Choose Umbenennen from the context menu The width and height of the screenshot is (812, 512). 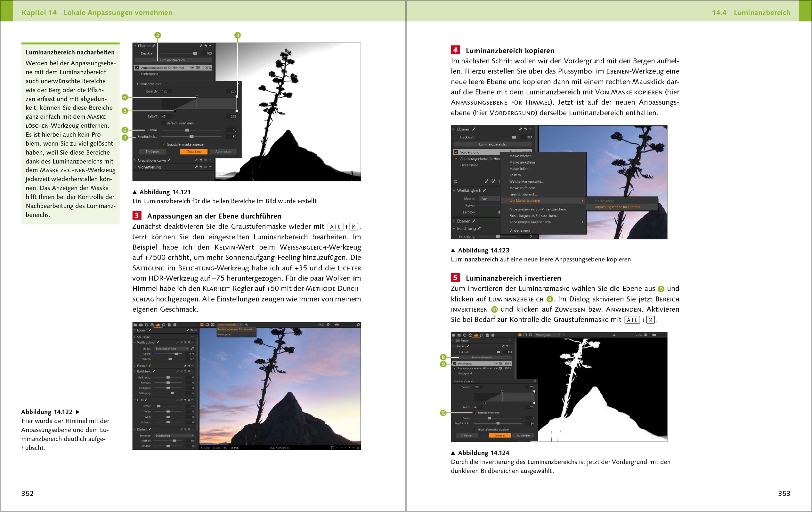click(x=519, y=230)
